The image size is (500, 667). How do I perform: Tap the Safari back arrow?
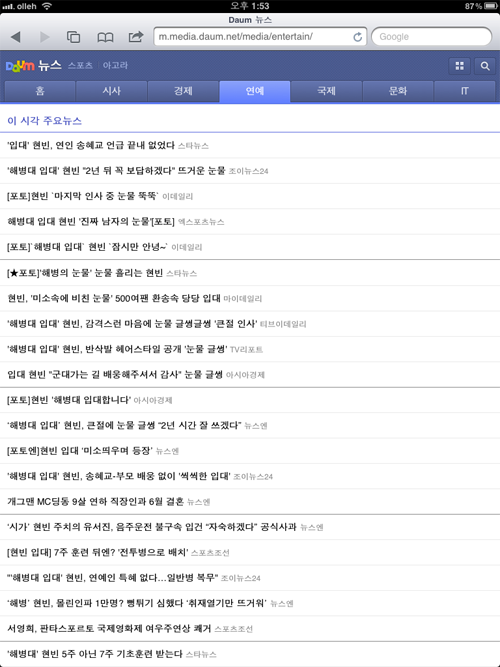tap(16, 37)
